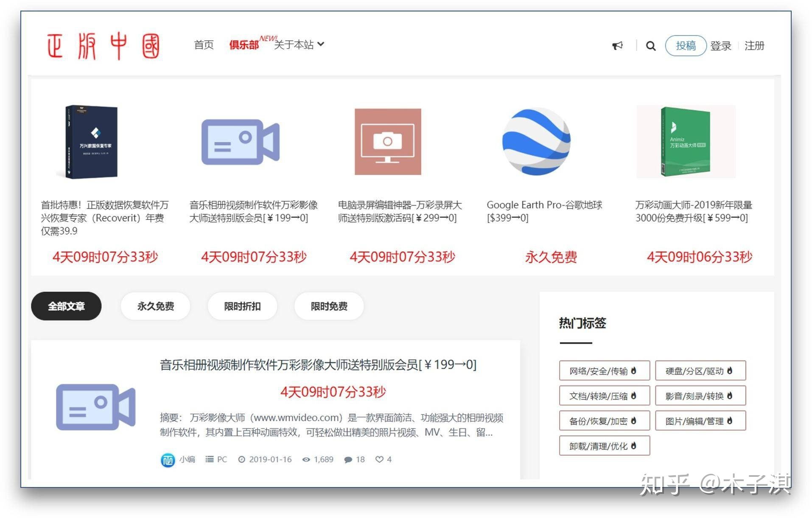Image resolution: width=812 pixels, height=518 pixels.
Task: Click the Google Earth Pro globe icon
Action: coord(536,141)
